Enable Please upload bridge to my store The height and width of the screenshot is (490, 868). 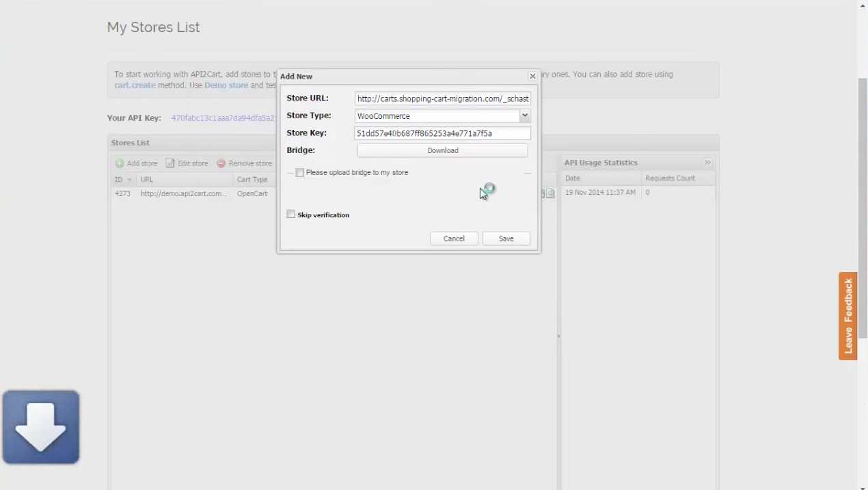[x=300, y=173]
